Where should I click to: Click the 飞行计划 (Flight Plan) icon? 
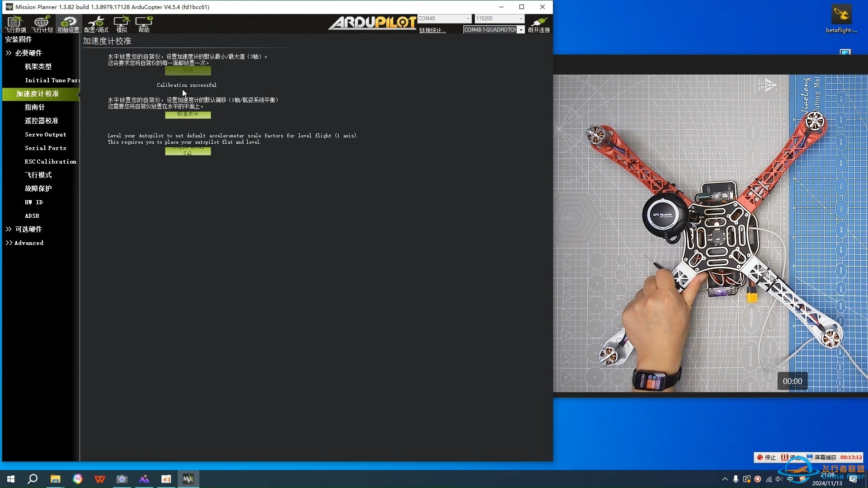pos(41,24)
